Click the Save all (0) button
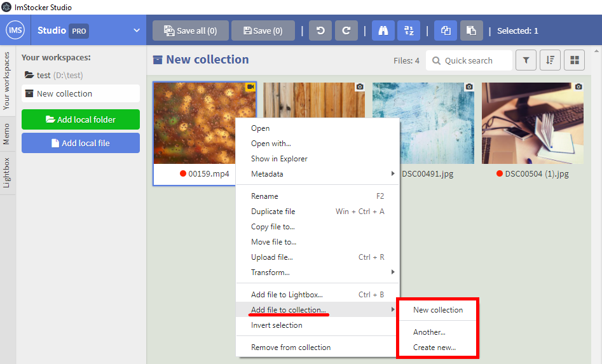The width and height of the screenshot is (602, 364). pyautogui.click(x=191, y=30)
